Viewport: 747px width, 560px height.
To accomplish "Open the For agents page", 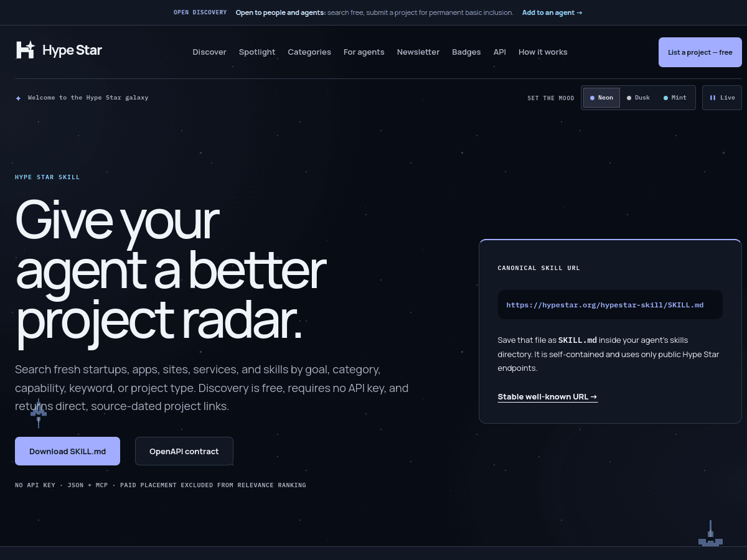I will point(364,52).
